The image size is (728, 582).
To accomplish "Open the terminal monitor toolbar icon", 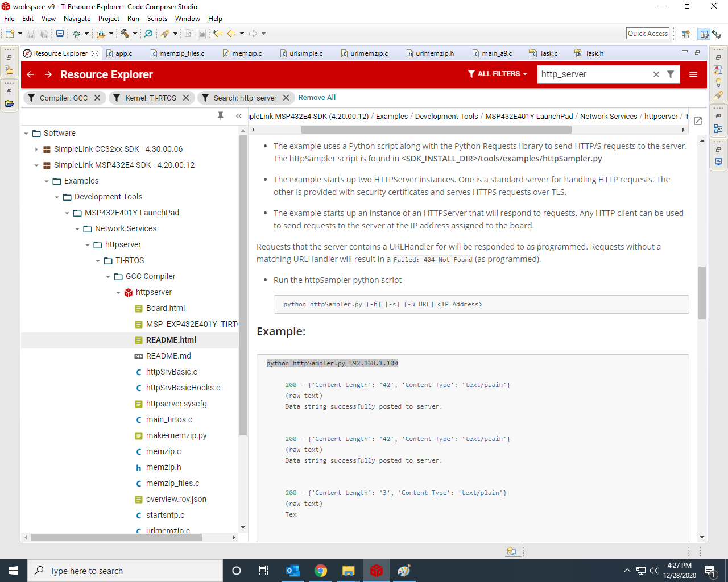I will [x=60, y=34].
